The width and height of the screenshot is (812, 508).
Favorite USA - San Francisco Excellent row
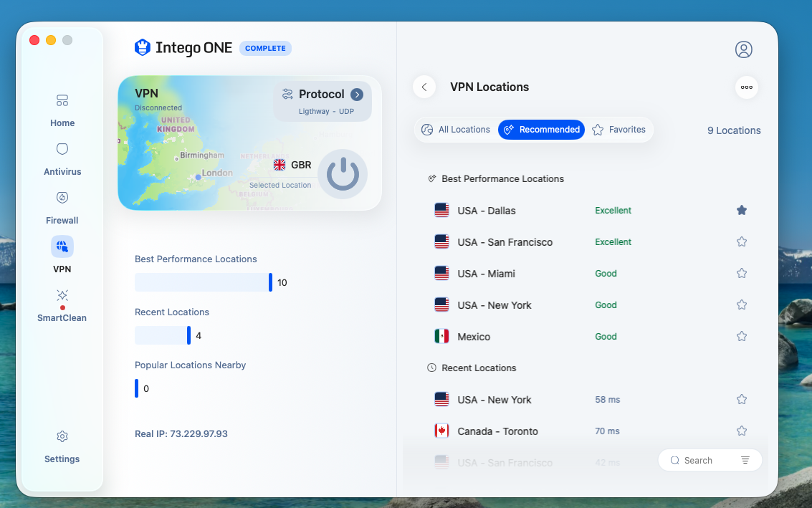coord(742,242)
